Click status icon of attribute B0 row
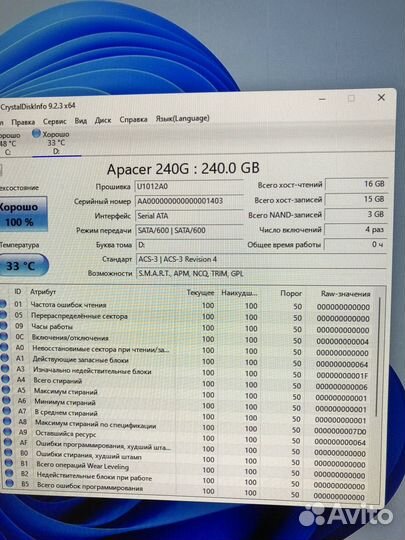 click(x=9, y=452)
